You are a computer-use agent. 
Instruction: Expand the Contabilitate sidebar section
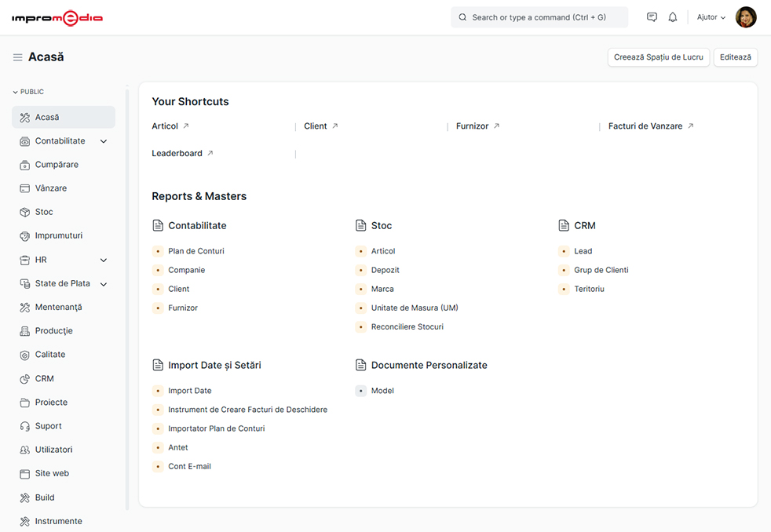(103, 140)
